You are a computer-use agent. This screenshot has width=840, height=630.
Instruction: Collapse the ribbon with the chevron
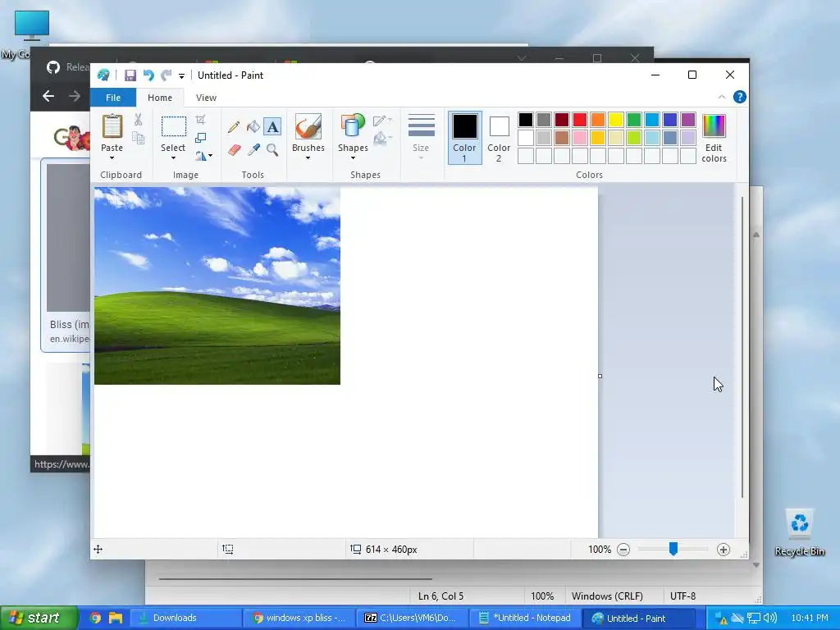click(x=722, y=97)
